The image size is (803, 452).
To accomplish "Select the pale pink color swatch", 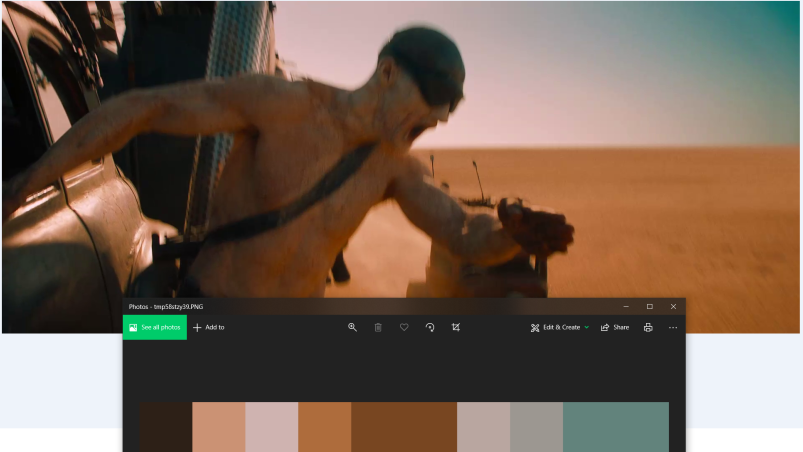I will 271,427.
